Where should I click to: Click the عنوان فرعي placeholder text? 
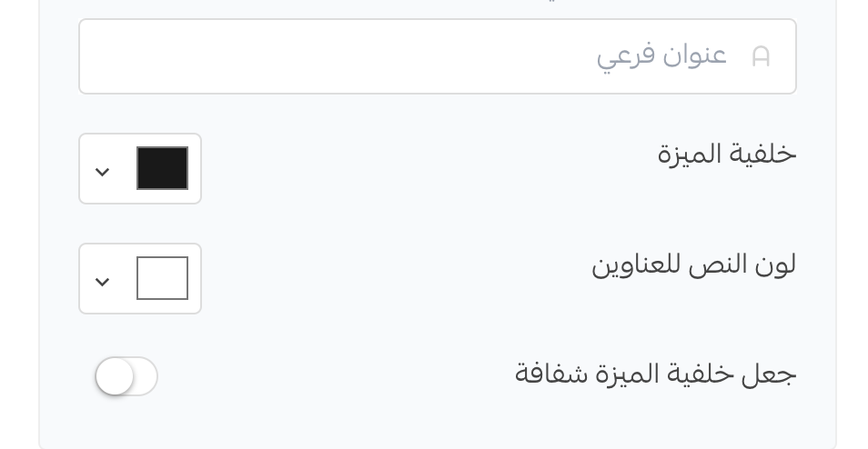click(661, 56)
